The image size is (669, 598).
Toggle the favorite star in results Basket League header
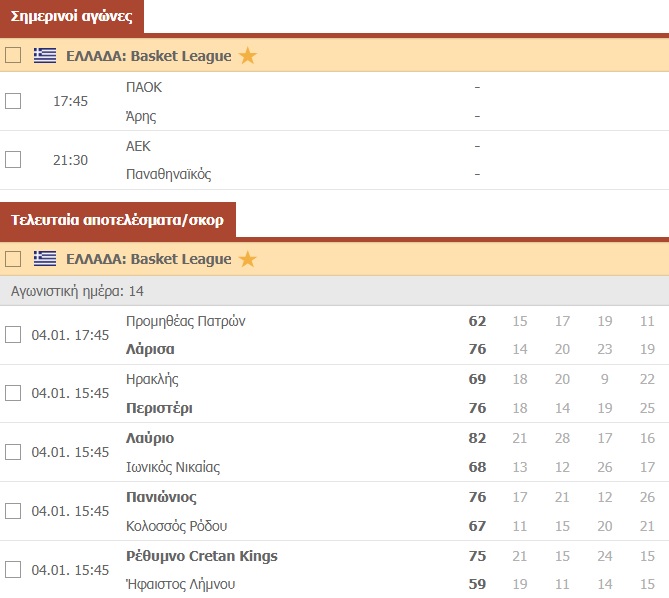[247, 258]
